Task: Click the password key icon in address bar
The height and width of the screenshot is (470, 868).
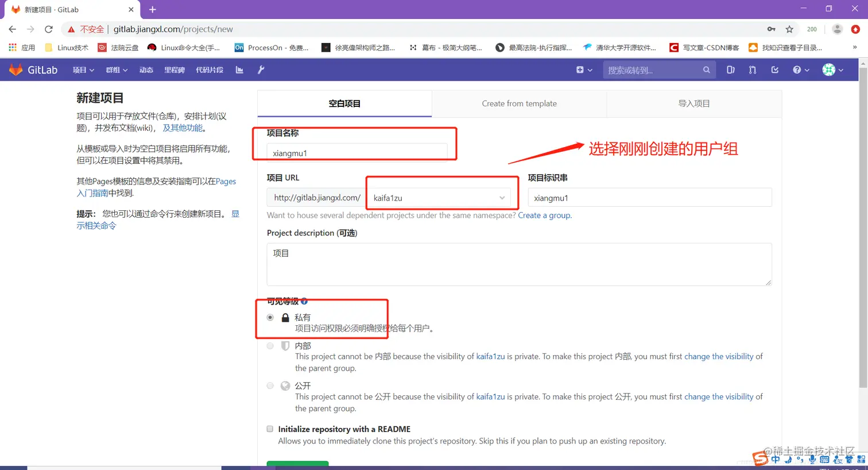Action: tap(771, 29)
